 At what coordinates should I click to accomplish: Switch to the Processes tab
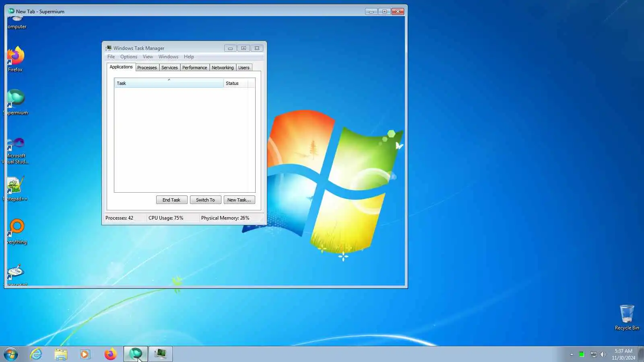[147, 68]
